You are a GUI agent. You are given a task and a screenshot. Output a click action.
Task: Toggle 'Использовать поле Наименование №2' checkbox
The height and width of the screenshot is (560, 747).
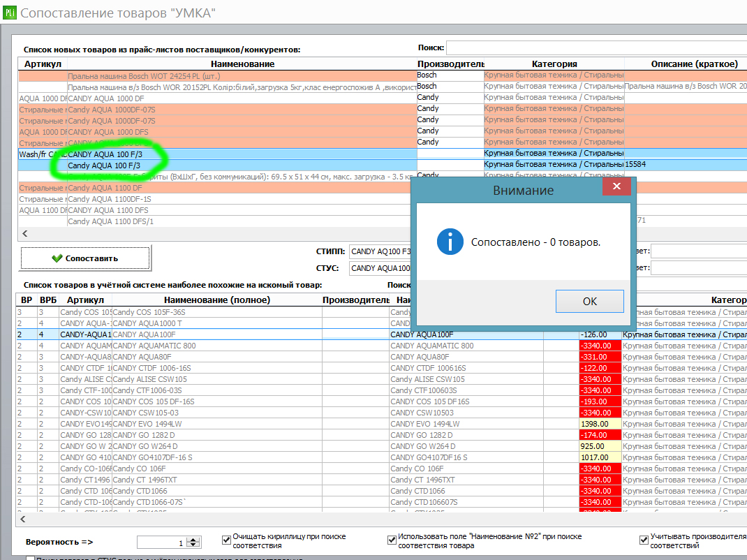point(392,540)
